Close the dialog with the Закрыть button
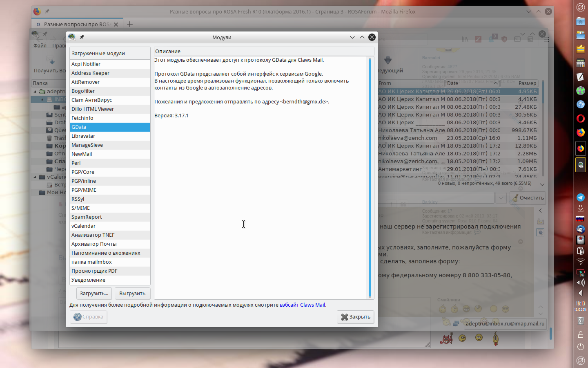 click(356, 317)
